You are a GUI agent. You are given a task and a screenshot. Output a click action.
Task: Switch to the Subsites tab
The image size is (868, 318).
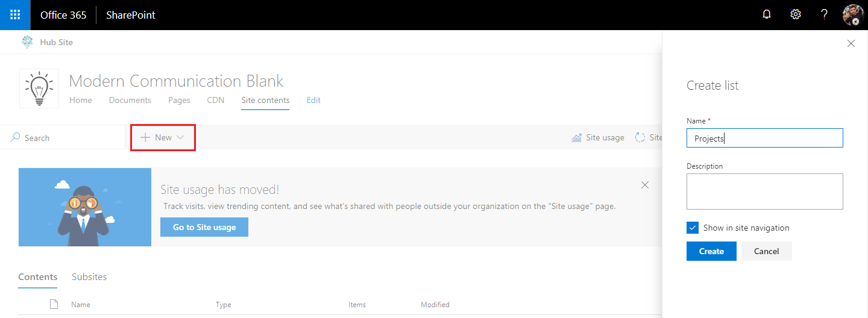tap(89, 277)
